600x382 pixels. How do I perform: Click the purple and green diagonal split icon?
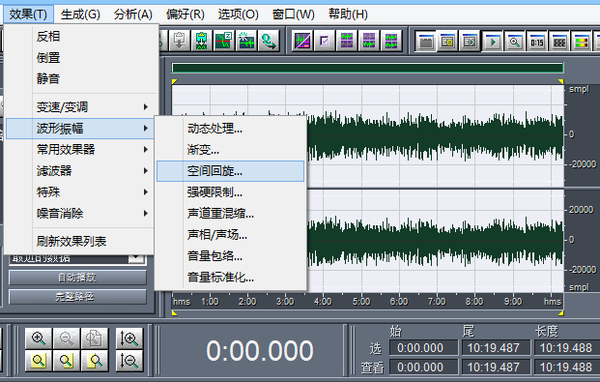[302, 41]
